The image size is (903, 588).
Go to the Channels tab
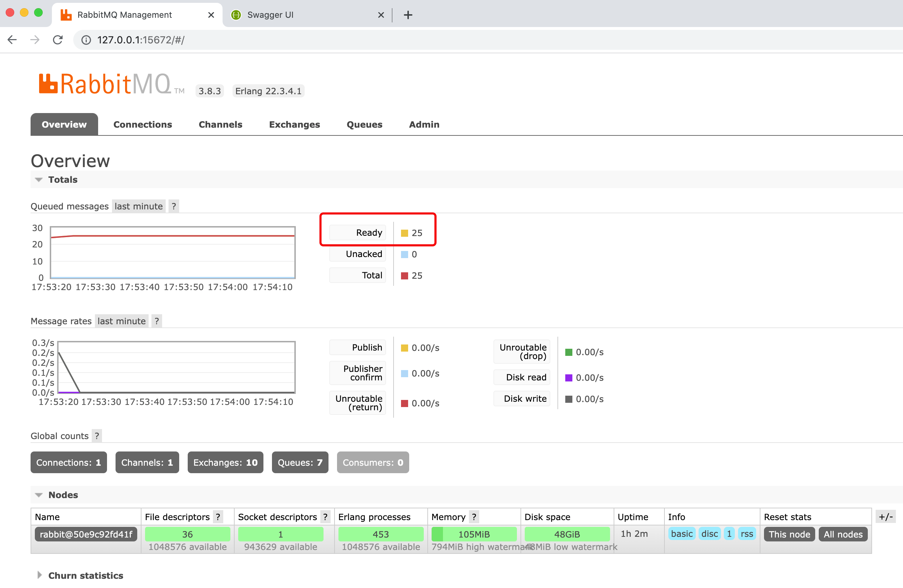click(220, 124)
